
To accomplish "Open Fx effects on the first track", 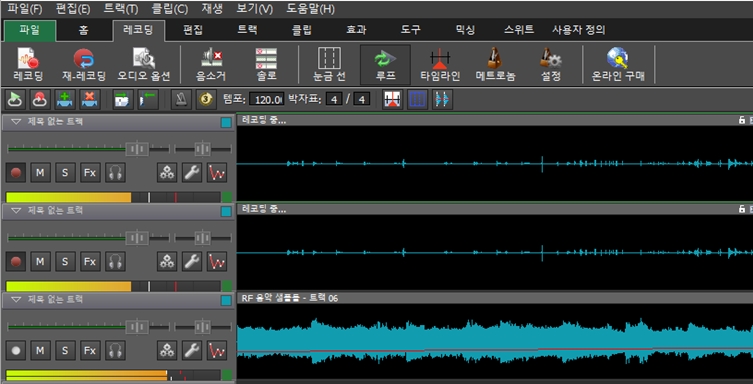I will [90, 173].
